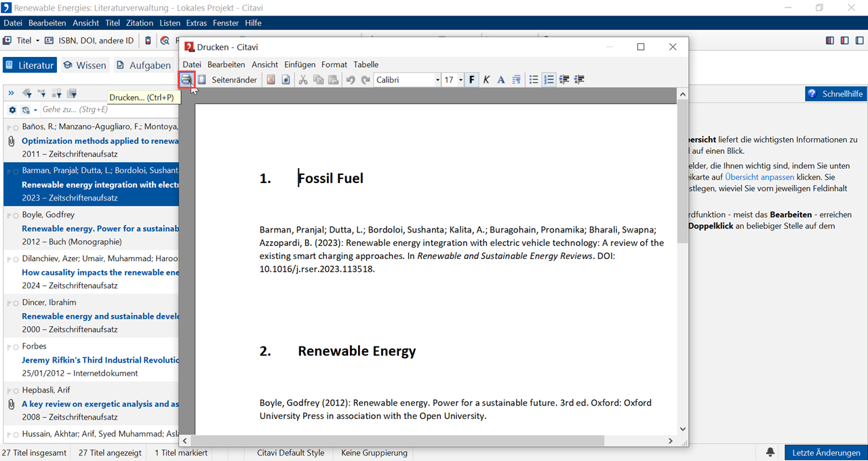The image size is (868, 461).
Task: Click the printer icon in Drucken toolbar
Action: (186, 80)
